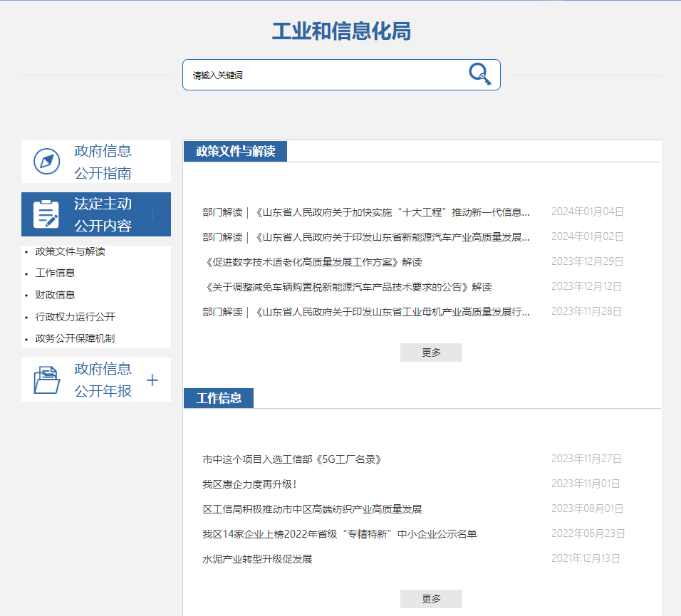Open 《促进数字技术适老化高质量发展工作方案》解读

pos(312,262)
